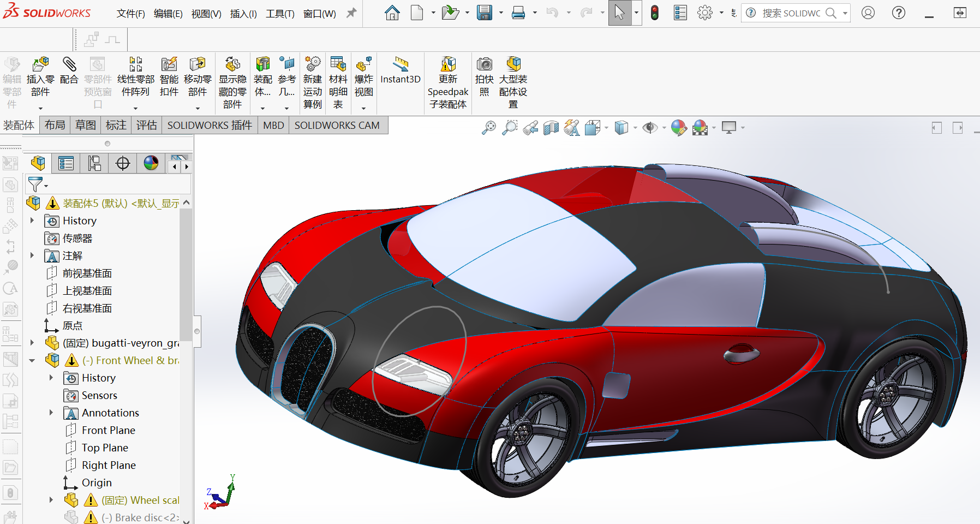Click the Bill of Materials tool

(338, 83)
